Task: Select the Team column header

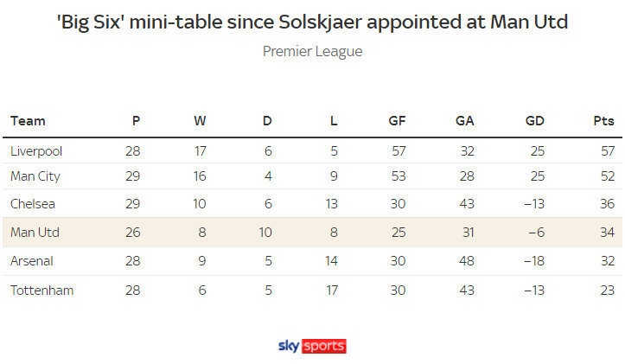Action: [x=28, y=121]
